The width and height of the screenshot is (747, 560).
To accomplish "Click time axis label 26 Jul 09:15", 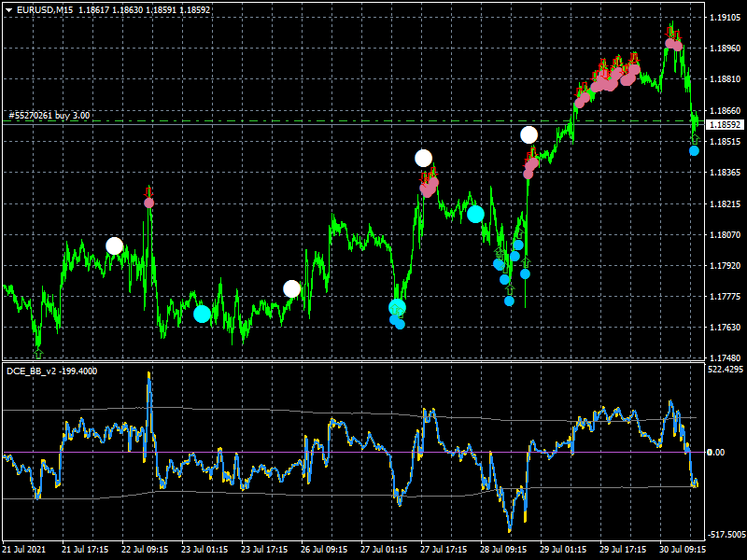I will (324, 549).
